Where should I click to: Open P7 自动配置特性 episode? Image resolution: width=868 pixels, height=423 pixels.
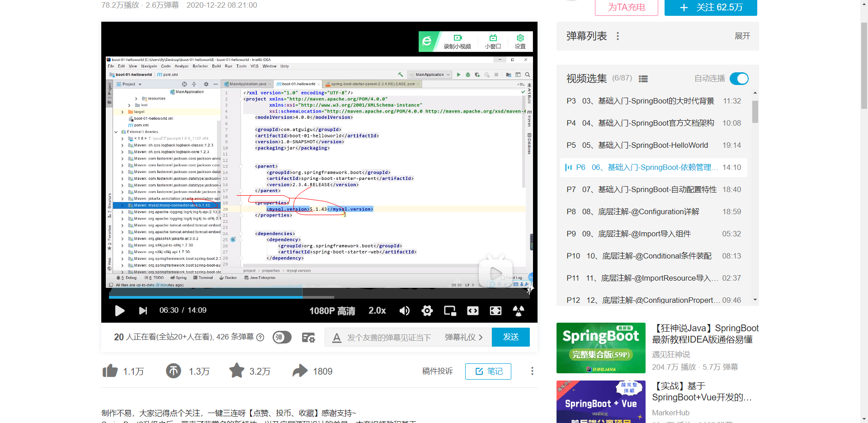coord(654,189)
